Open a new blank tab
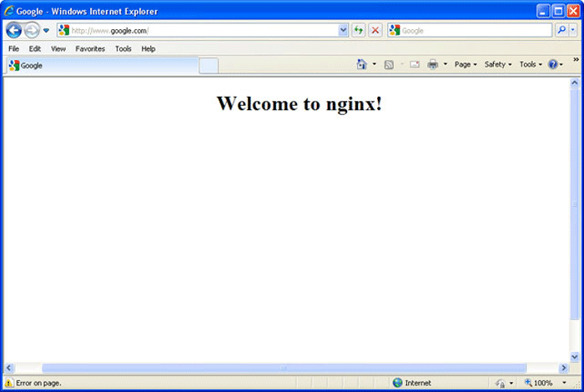 (209, 65)
